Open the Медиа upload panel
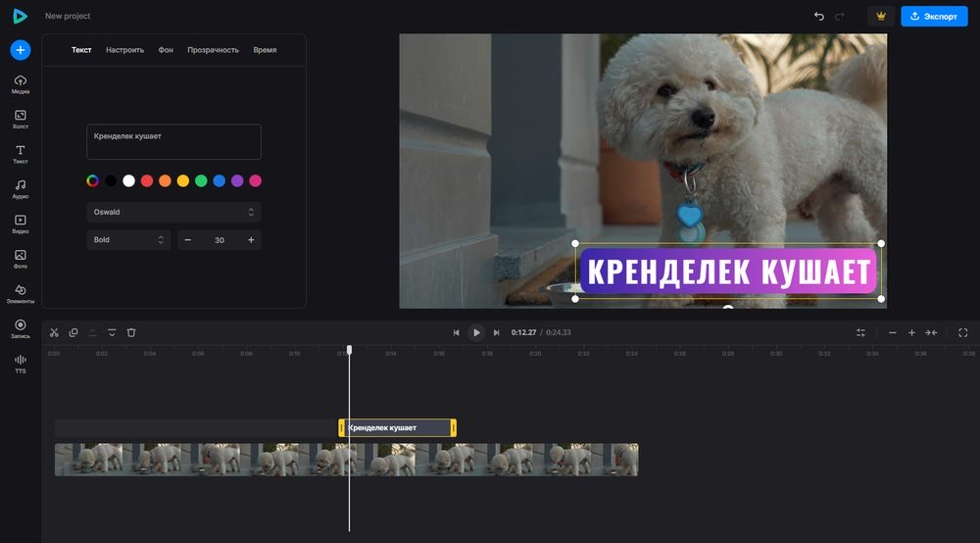The image size is (980, 543). (x=20, y=84)
